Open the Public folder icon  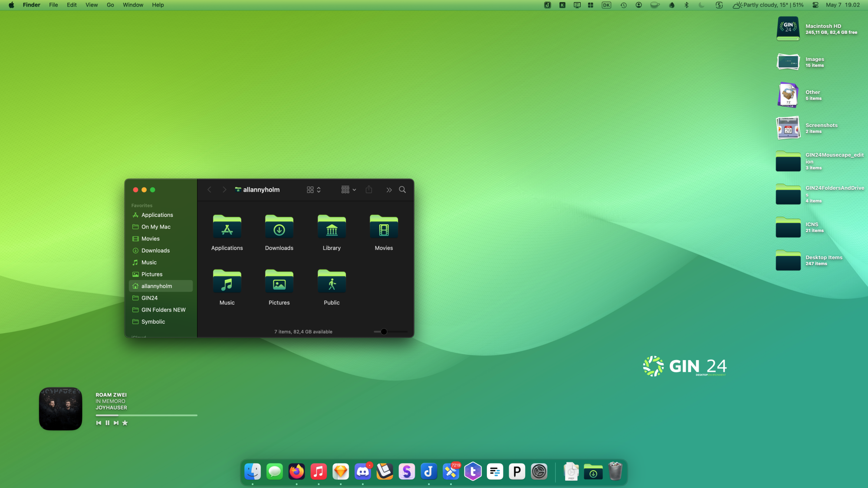tap(332, 282)
